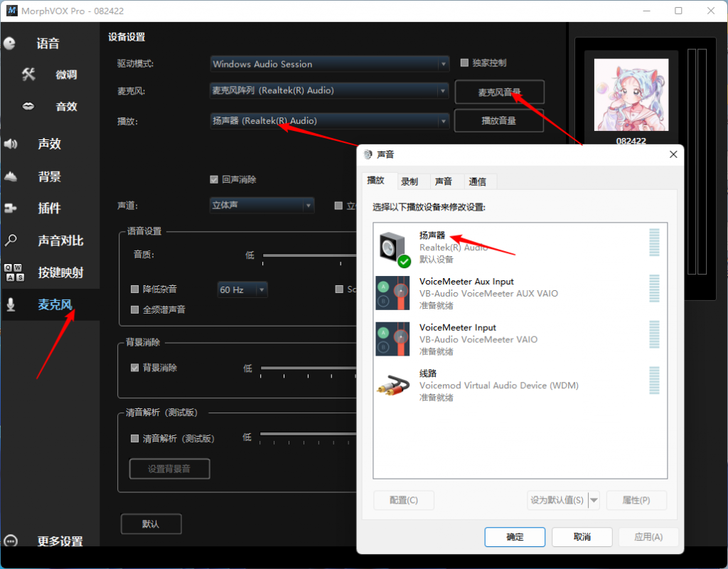Select the VoiceMeeter Input device row
728x569 pixels.
[x=520, y=339]
